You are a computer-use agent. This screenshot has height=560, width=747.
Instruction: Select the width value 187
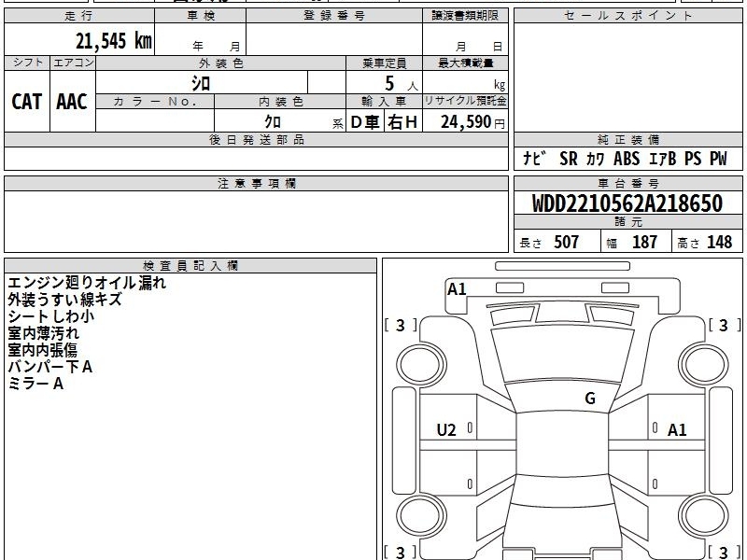[644, 243]
